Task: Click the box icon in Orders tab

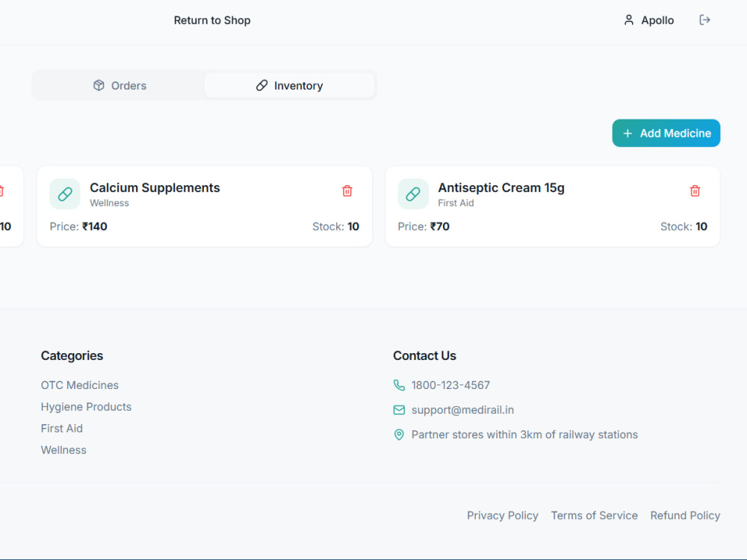Action: pos(99,85)
